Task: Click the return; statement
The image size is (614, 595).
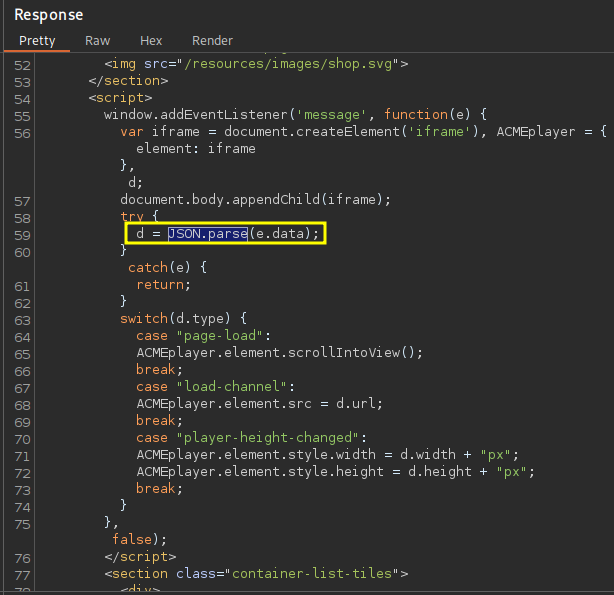Action: click(163, 285)
